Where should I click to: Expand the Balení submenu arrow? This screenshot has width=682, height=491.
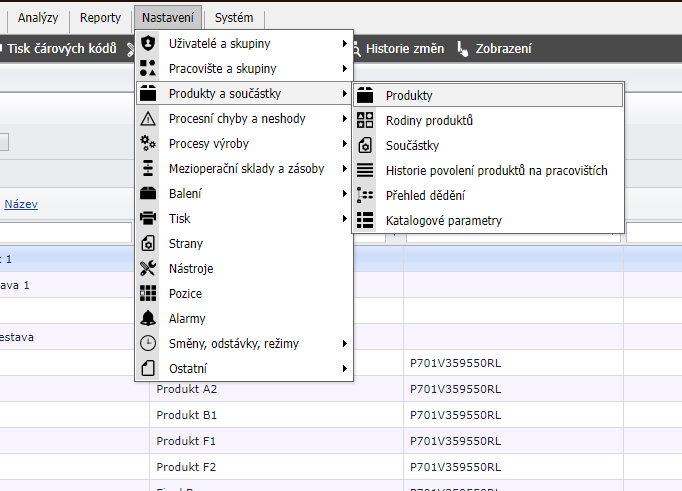tap(344, 194)
